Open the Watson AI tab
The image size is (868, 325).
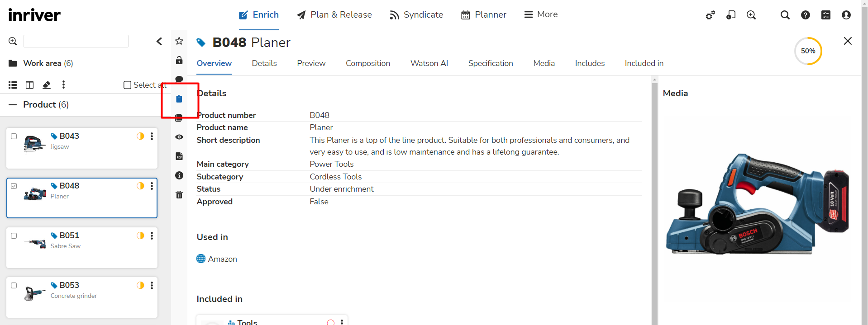(x=429, y=63)
